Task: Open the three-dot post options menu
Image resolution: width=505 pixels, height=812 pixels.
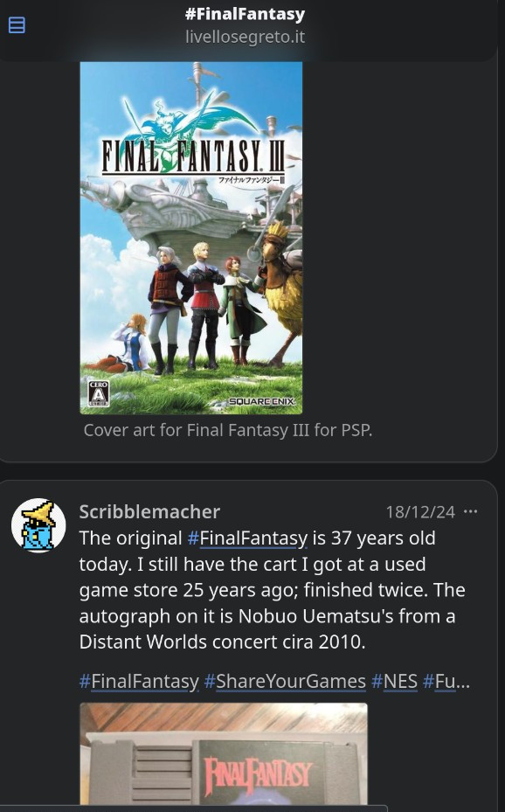Action: coord(470,511)
